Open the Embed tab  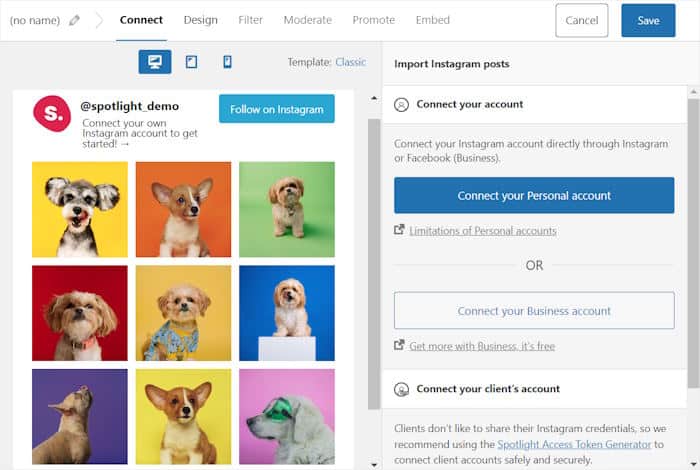[x=433, y=20]
